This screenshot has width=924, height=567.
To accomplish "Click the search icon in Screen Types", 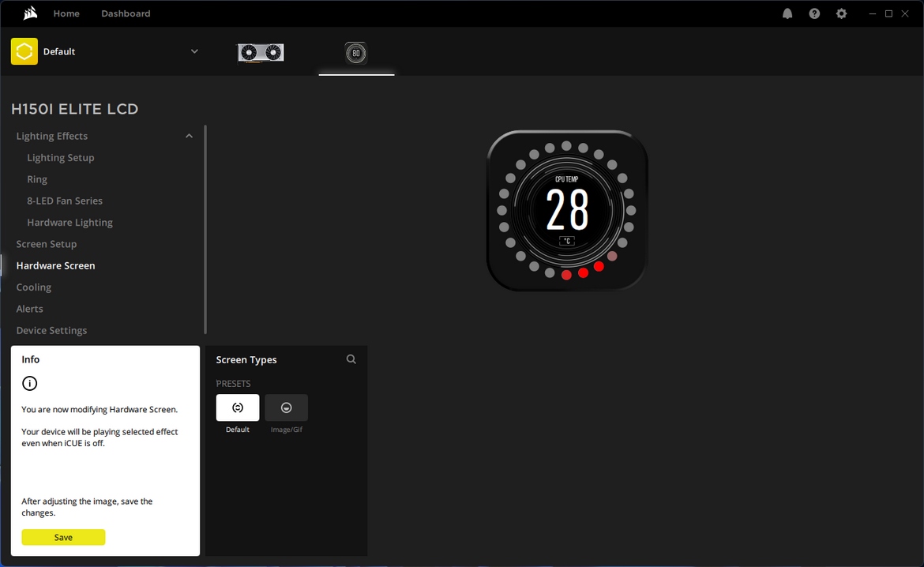I will pyautogui.click(x=351, y=359).
